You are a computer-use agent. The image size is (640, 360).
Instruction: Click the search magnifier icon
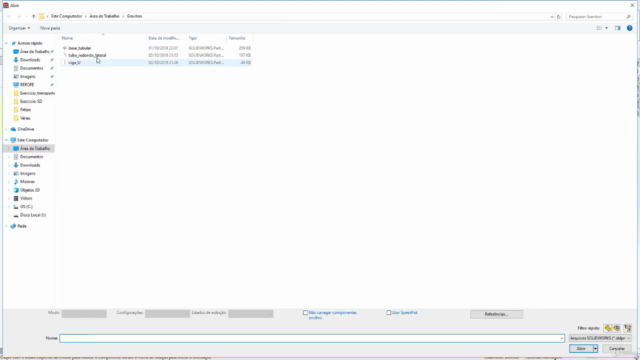point(628,17)
